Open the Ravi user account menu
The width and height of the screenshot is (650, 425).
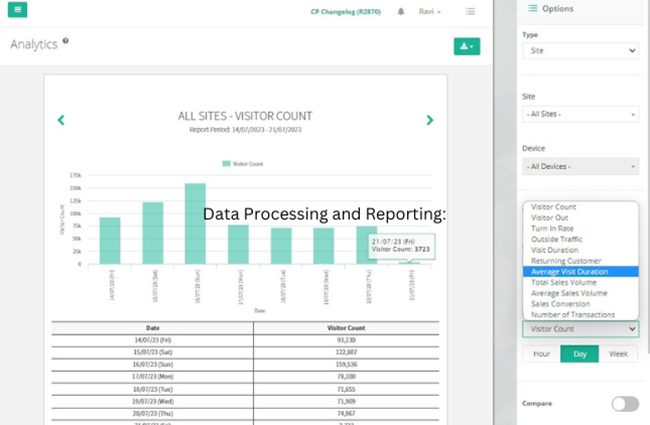[x=431, y=11]
